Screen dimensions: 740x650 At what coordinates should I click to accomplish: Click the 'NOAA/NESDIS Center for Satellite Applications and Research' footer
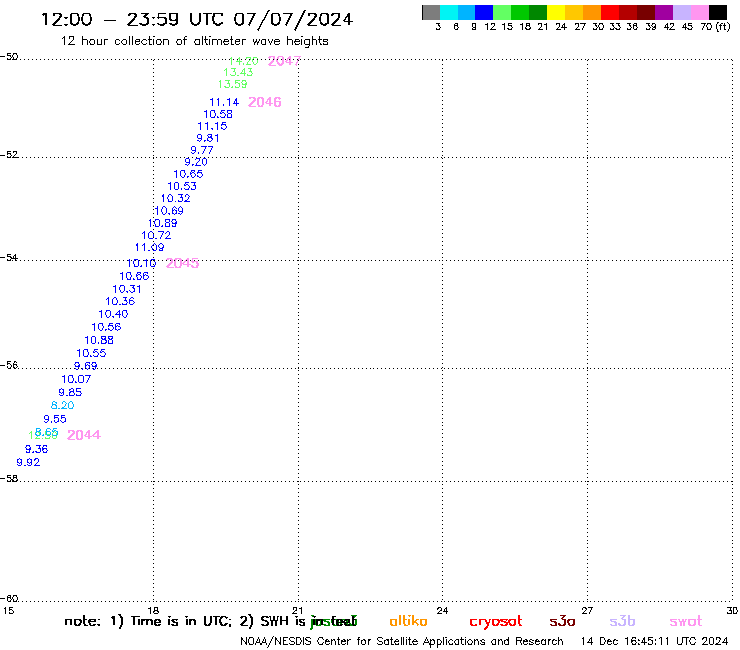pyautogui.click(x=402, y=642)
